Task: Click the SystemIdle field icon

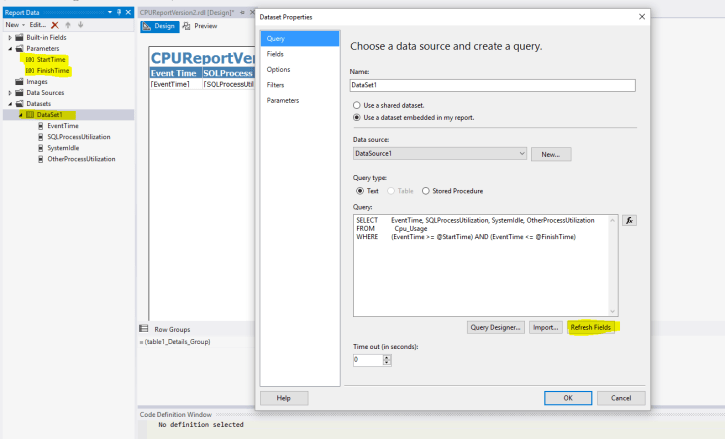Action: pyautogui.click(x=40, y=148)
